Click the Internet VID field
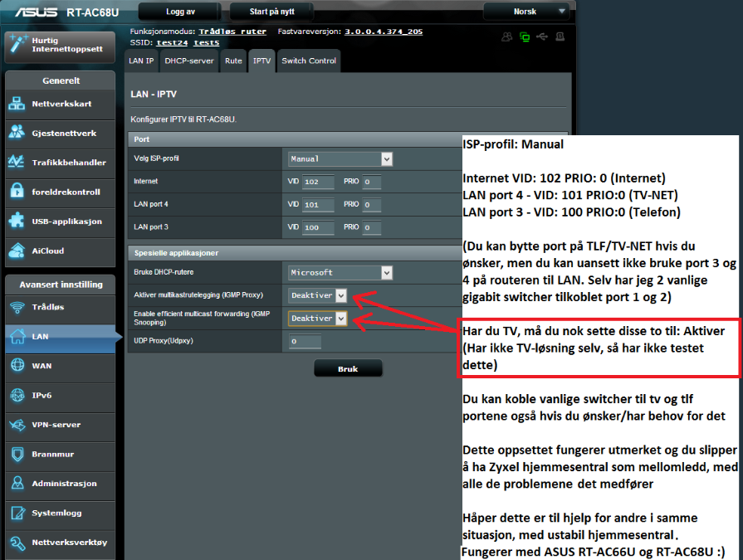743x560 pixels. [318, 182]
